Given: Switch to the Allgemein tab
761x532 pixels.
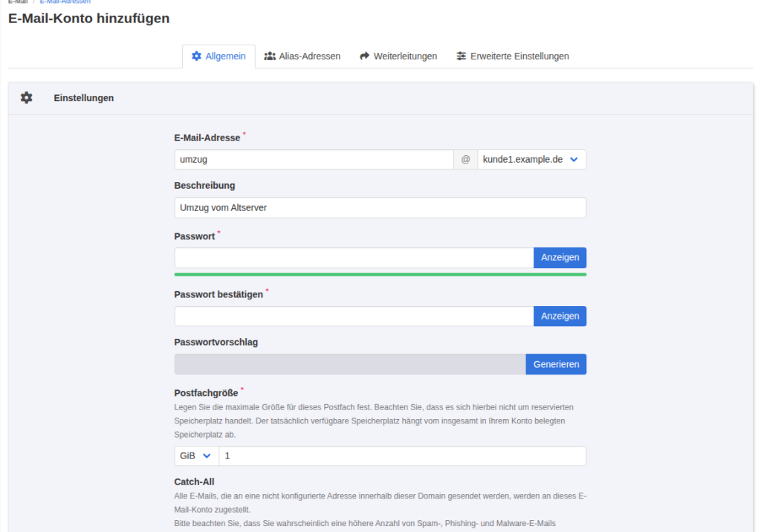Looking at the screenshot, I should [219, 56].
